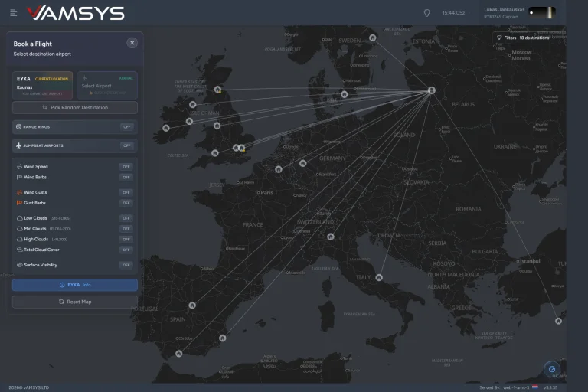The width and height of the screenshot is (588, 392).
Task: Select the central Spain airport marker
Action: [192, 305]
